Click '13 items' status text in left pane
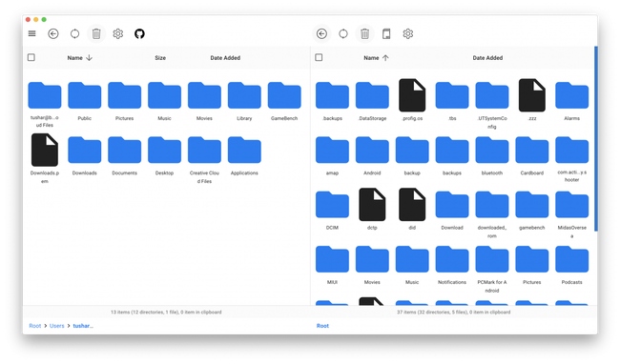620x364 pixels. click(166, 312)
